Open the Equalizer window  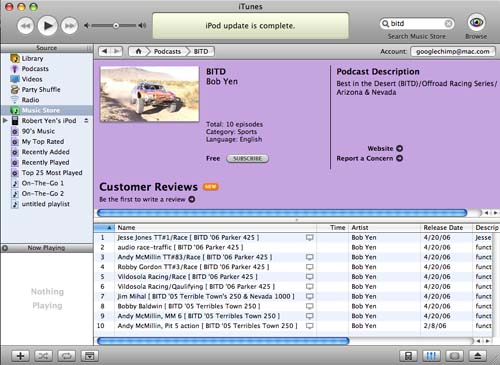(x=431, y=356)
